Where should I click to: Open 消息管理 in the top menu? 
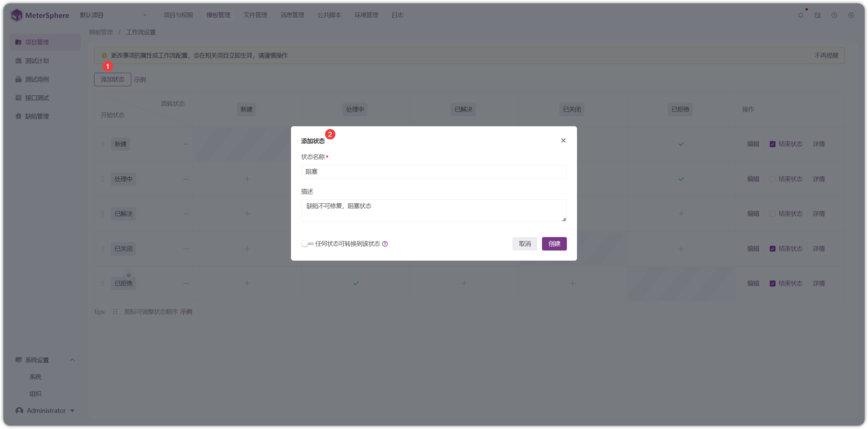(x=292, y=15)
